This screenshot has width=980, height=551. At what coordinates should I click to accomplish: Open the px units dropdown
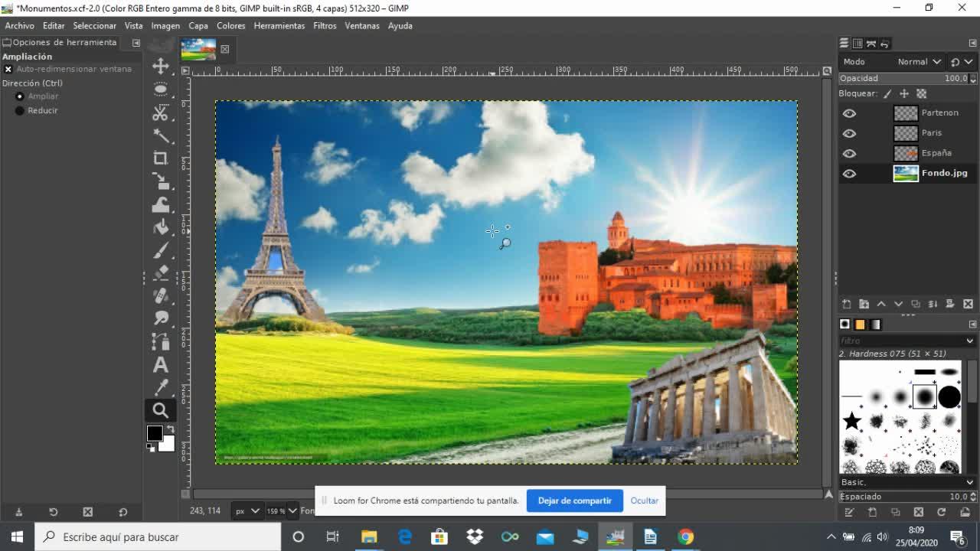click(247, 510)
